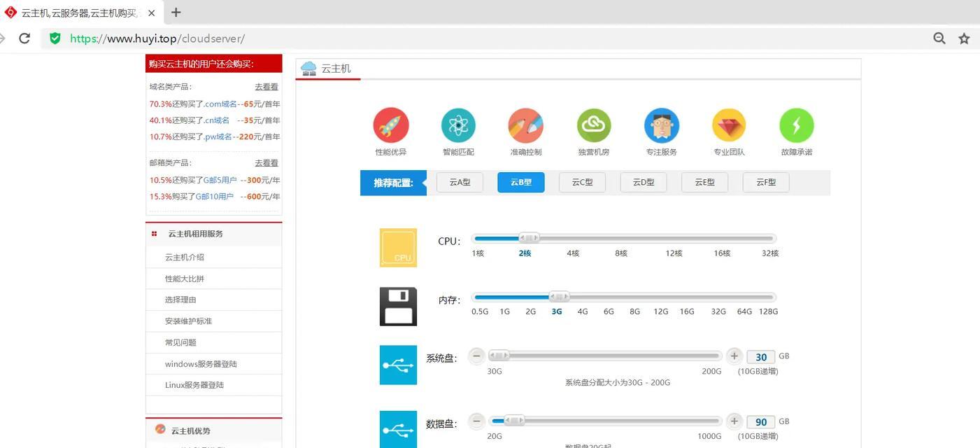Click the .cn域名 link
The height and width of the screenshot is (448, 980).
tap(217, 120)
